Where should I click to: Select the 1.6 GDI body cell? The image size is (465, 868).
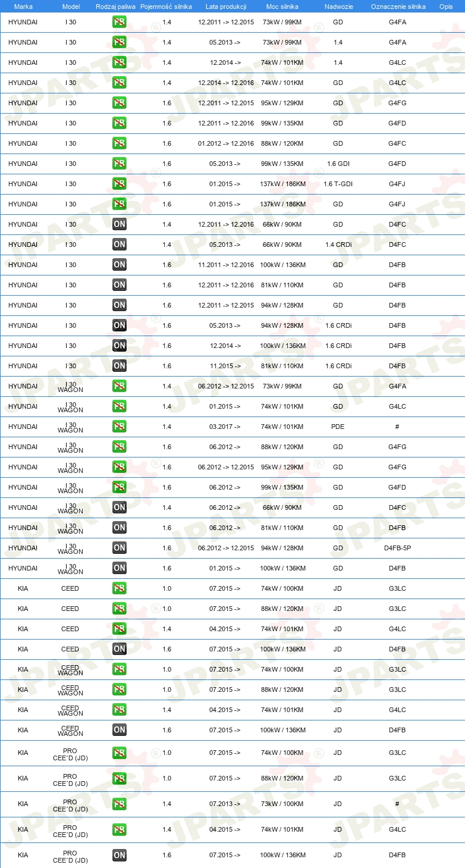pyautogui.click(x=338, y=164)
